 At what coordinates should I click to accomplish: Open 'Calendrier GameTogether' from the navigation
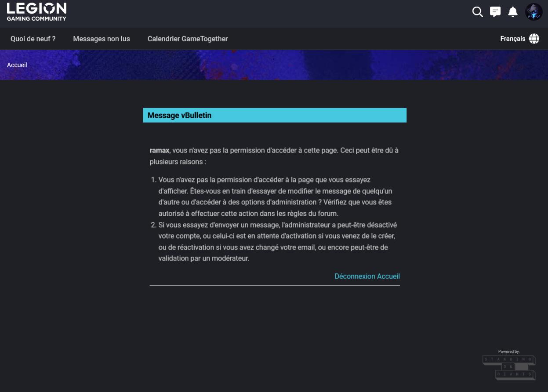[x=188, y=39]
